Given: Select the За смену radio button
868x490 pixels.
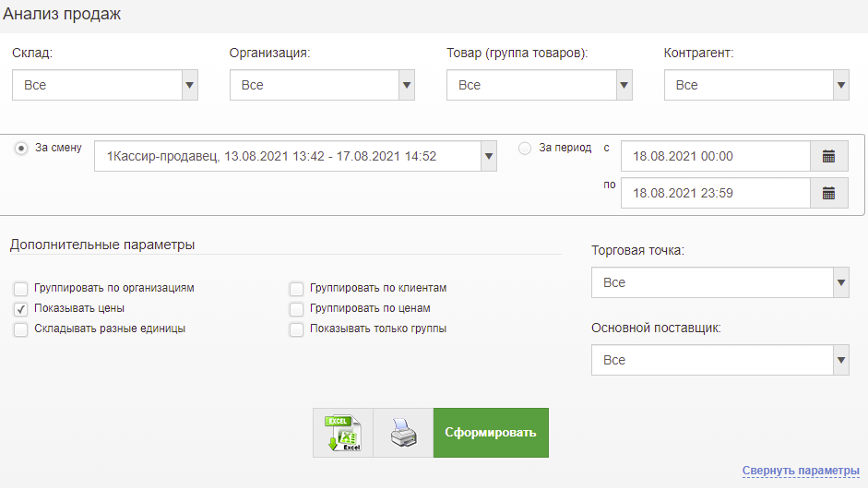Looking at the screenshot, I should pos(21,149).
